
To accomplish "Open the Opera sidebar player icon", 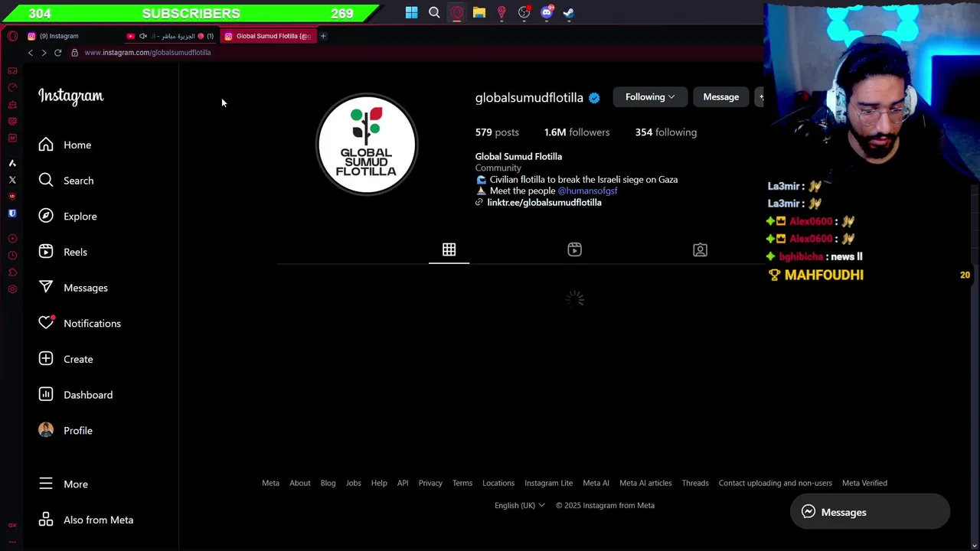I will (12, 239).
